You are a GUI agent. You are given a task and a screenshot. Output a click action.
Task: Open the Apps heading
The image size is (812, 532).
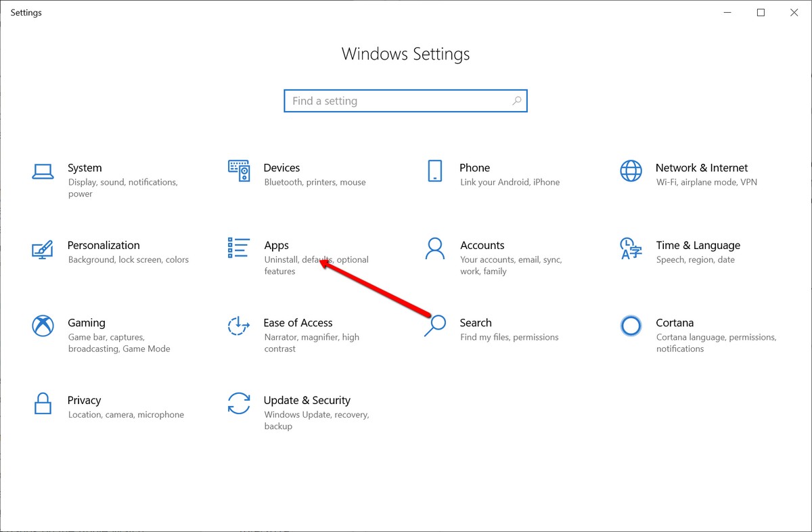tap(276, 246)
